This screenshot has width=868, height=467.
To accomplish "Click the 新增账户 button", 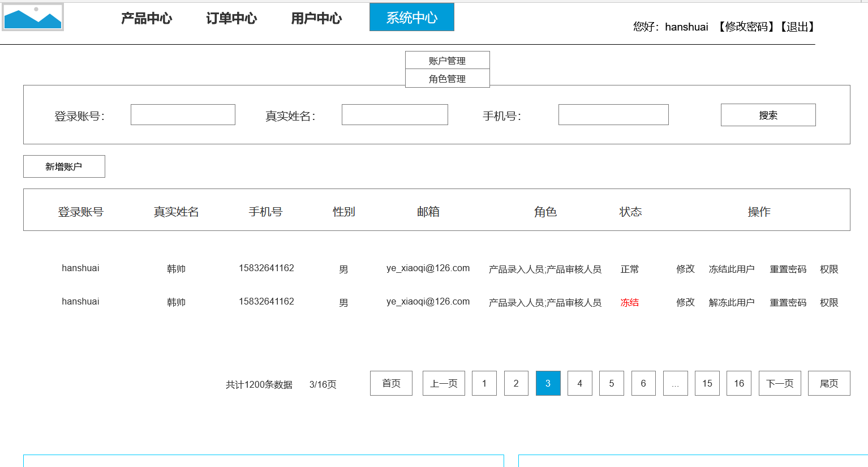I will tap(64, 166).
